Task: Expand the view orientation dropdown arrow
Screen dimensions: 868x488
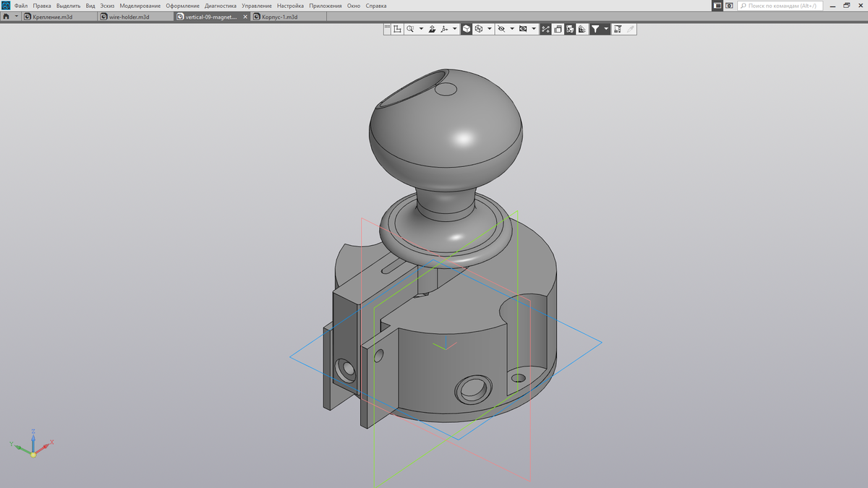Action: (454, 29)
